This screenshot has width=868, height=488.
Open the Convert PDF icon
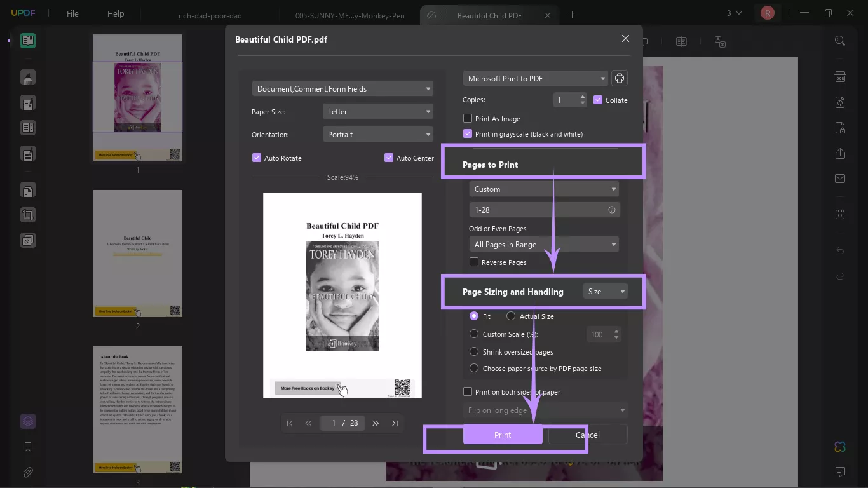(x=840, y=102)
